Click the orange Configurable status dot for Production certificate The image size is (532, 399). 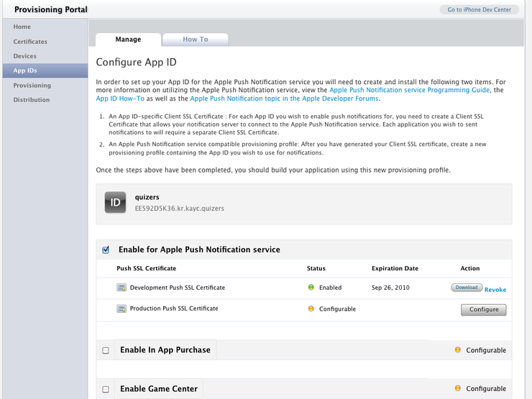[x=311, y=308]
